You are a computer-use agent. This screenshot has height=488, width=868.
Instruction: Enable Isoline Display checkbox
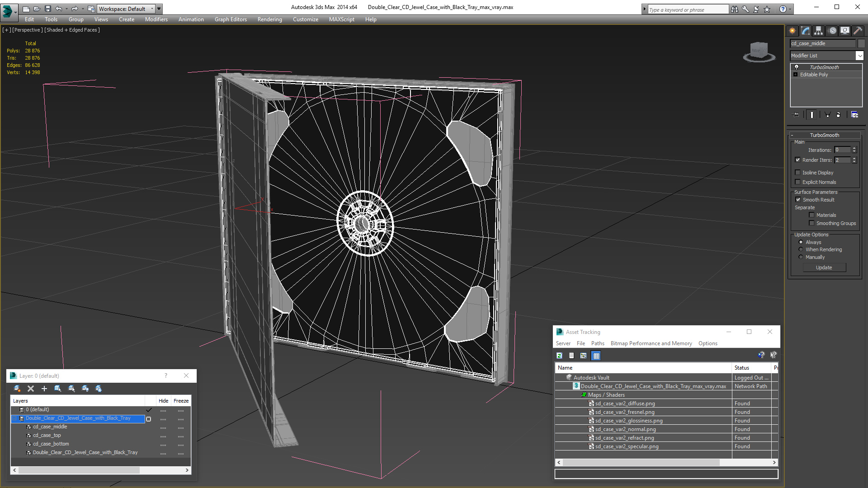798,173
